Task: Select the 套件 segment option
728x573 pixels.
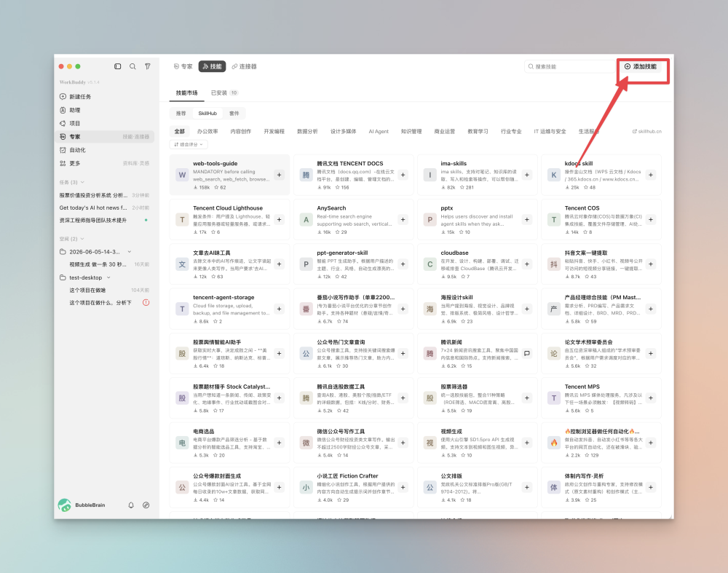Action: pos(234,114)
